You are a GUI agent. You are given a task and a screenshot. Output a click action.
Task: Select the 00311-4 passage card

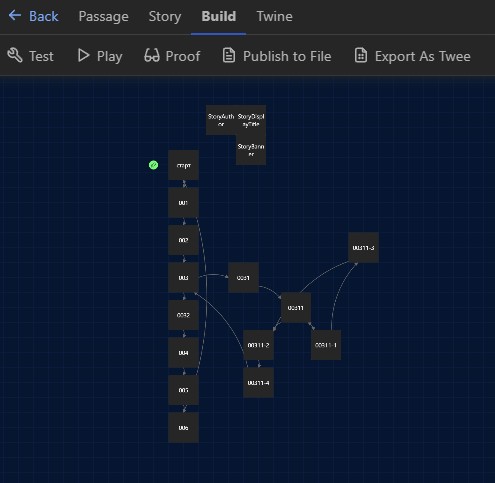tap(258, 383)
